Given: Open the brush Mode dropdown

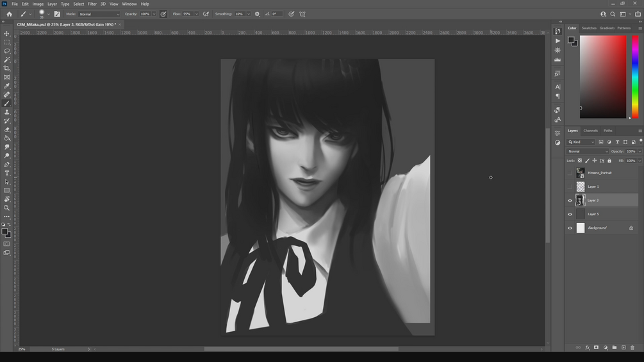Looking at the screenshot, I should (99, 14).
